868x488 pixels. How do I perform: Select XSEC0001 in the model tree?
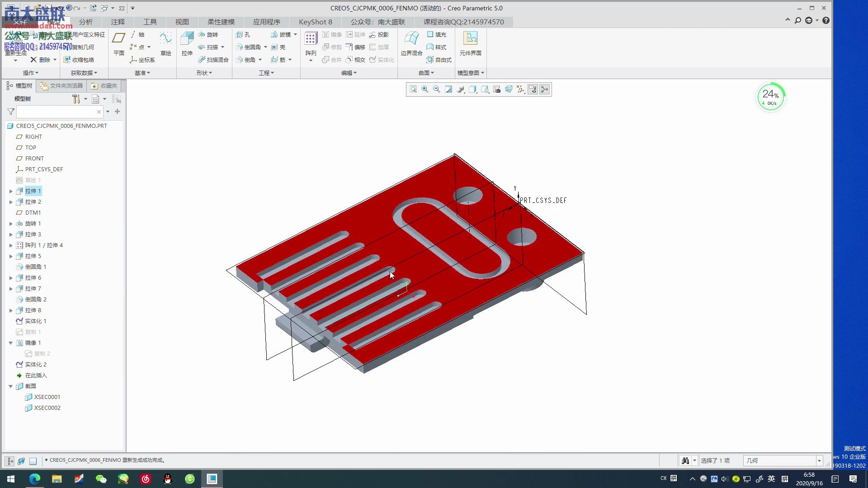[47, 397]
